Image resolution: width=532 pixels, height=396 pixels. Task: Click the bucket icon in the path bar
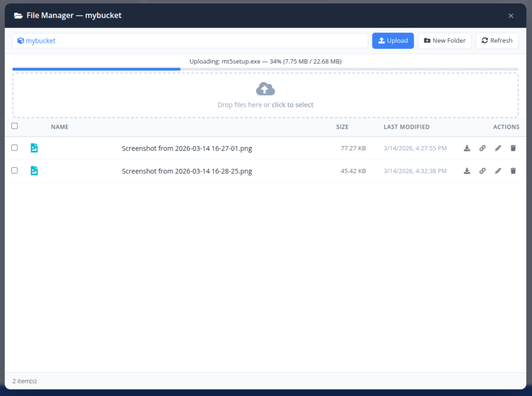click(x=21, y=41)
